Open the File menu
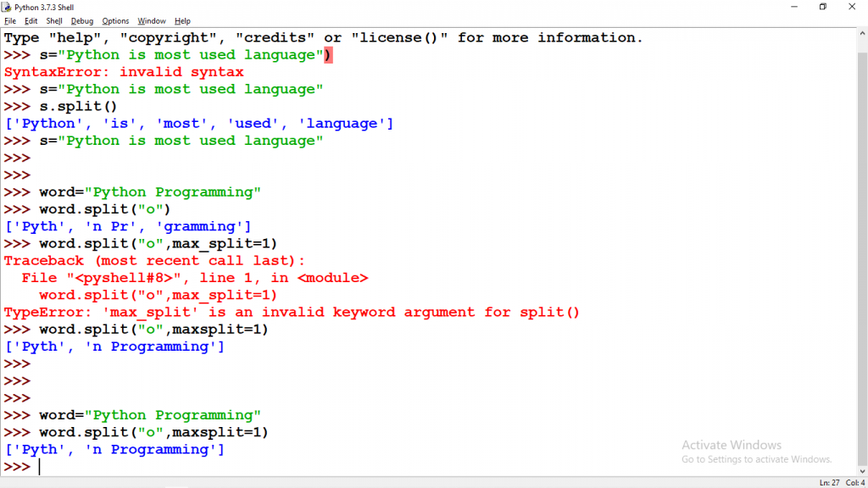Image resolution: width=868 pixels, height=488 pixels. (x=11, y=20)
